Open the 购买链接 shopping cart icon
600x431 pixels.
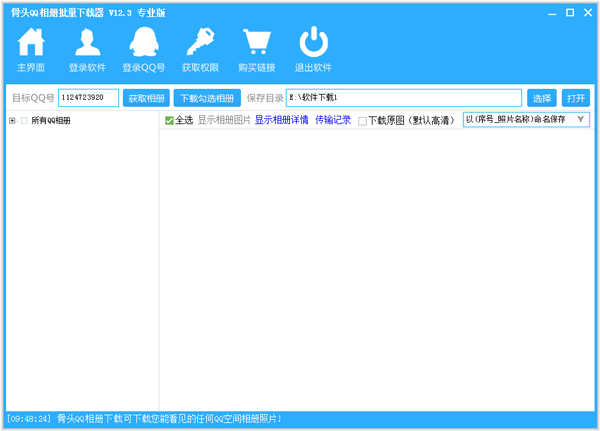pos(257,42)
